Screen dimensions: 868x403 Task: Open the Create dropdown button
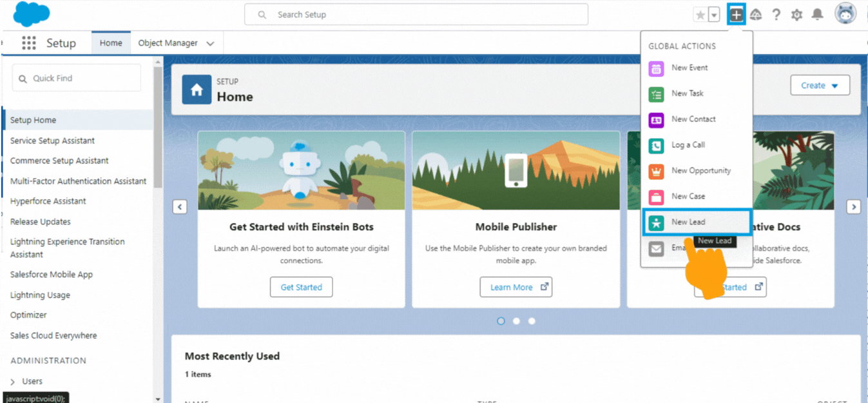coord(820,85)
